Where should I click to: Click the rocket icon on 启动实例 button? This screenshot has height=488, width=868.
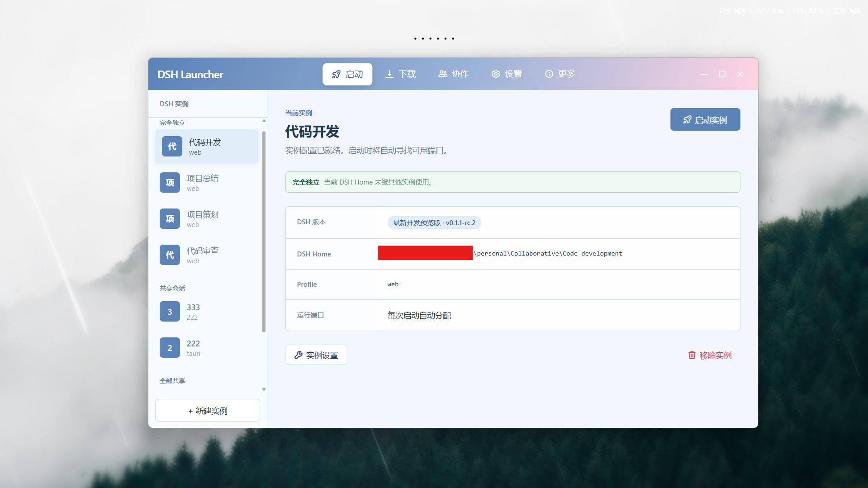click(687, 120)
